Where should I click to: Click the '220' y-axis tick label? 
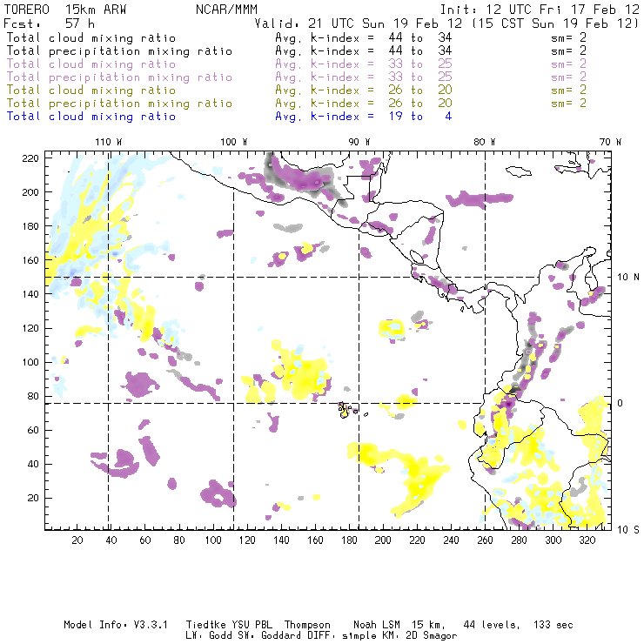point(30,158)
